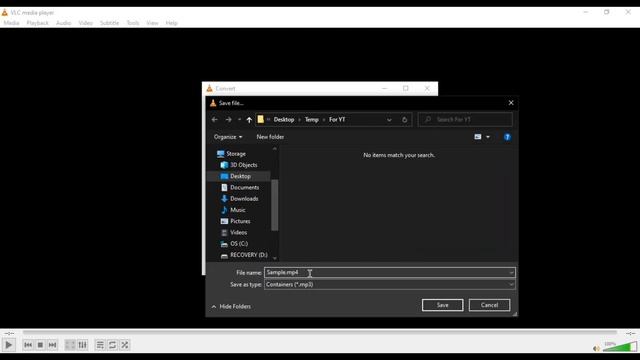Image resolution: width=640 pixels, height=360 pixels.
Task: Open the Subtitle menu
Action: point(109,23)
